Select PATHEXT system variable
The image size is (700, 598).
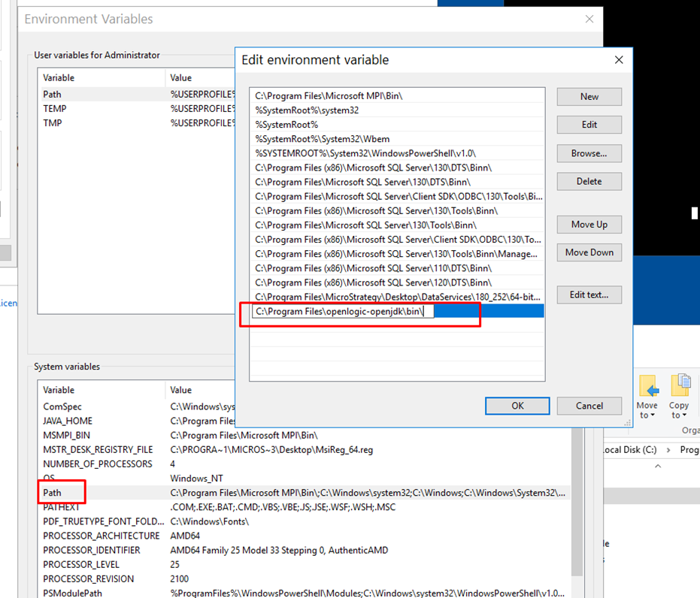305,507
